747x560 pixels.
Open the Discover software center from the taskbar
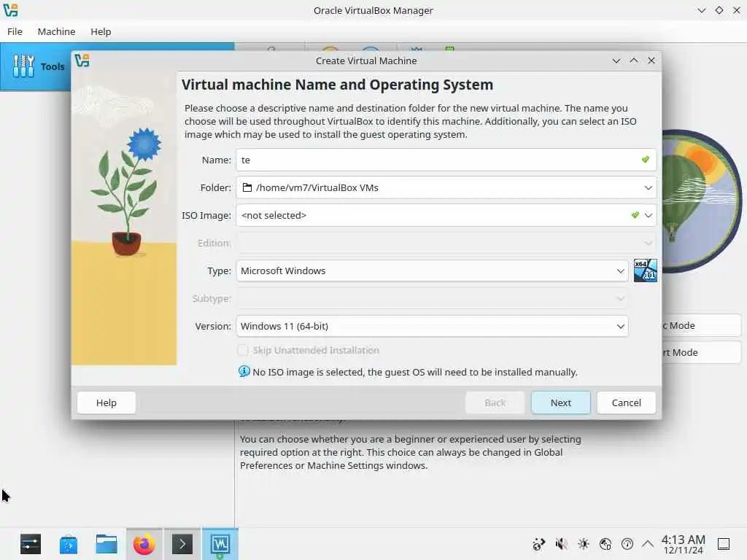tap(68, 544)
